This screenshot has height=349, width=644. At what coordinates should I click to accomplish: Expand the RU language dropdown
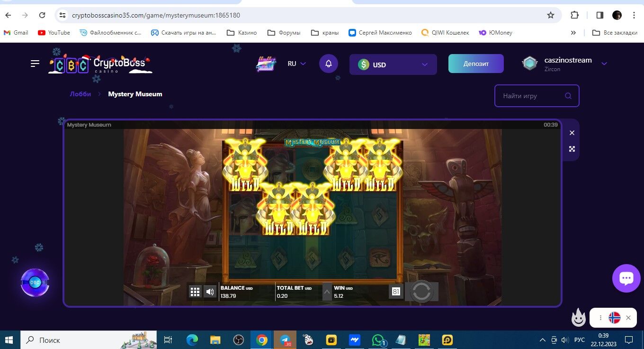(x=297, y=64)
